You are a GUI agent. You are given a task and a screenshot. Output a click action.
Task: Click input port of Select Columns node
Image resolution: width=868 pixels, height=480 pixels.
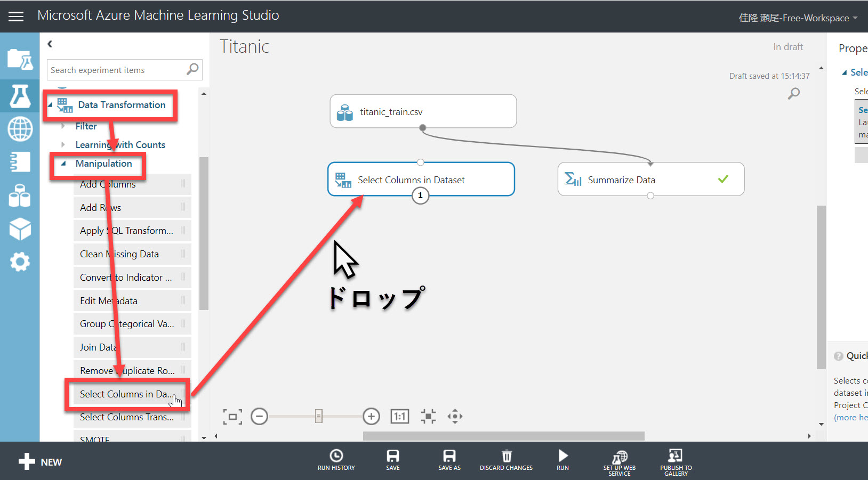pyautogui.click(x=420, y=162)
